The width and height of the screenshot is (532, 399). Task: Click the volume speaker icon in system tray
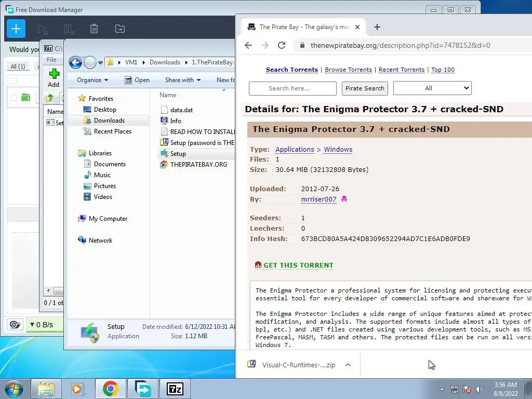tap(480, 389)
